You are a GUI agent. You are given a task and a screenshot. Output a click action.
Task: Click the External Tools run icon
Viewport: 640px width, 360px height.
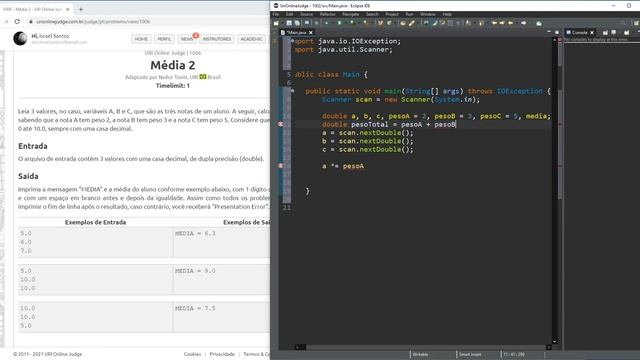click(x=365, y=23)
